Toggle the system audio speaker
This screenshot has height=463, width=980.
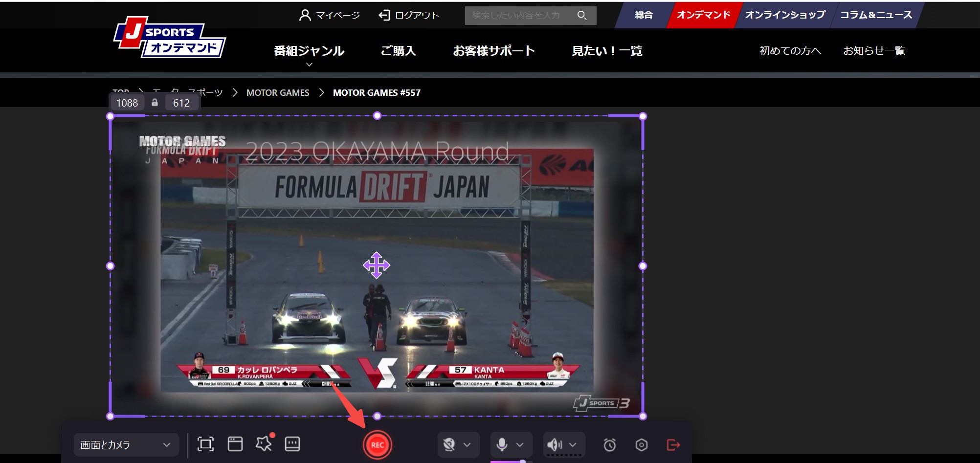pos(555,445)
